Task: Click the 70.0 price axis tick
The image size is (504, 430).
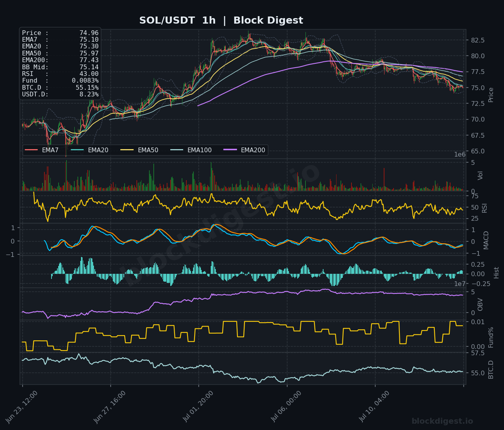Action: pyautogui.click(x=477, y=120)
